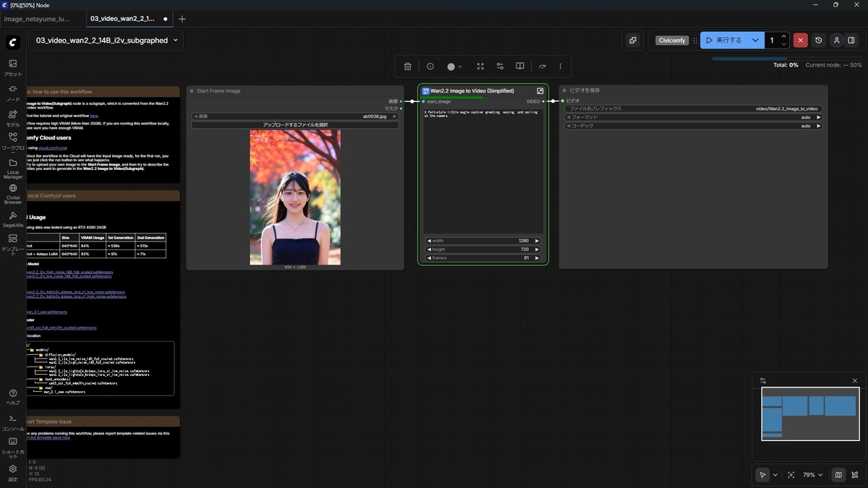Toggle collapse dot on ビデオを保存 node
Screen dimensions: 868x488
565,90
